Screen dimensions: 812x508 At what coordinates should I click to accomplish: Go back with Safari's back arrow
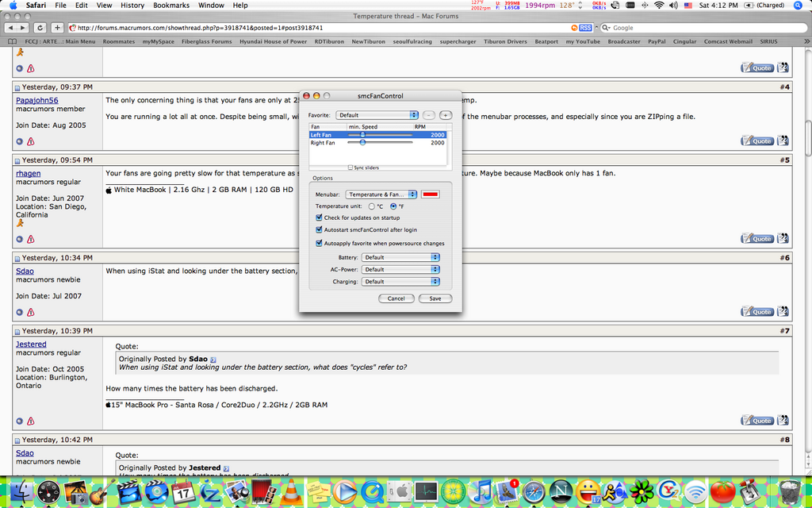(11, 28)
